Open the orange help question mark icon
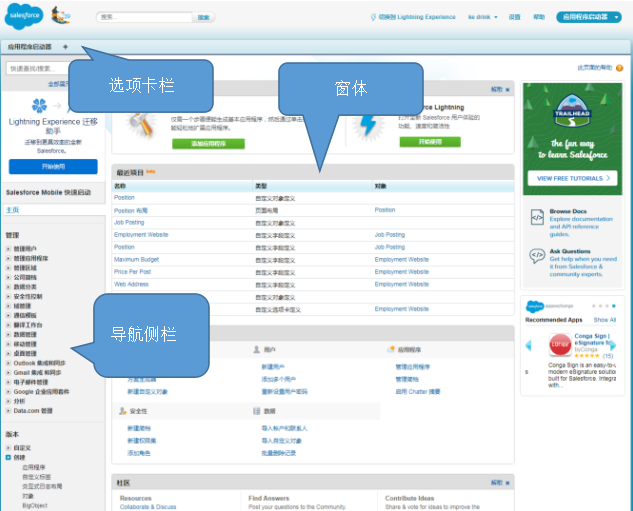This screenshot has width=633, height=511. coord(619,68)
